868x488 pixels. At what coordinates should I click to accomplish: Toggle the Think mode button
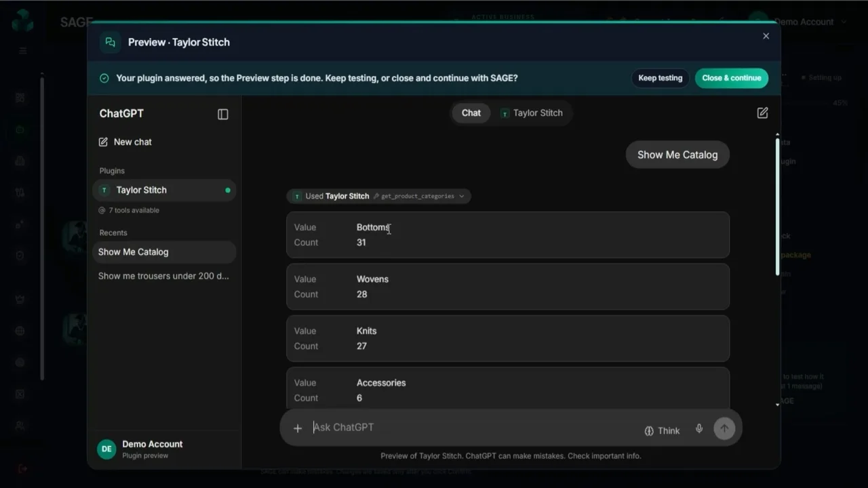pyautogui.click(x=662, y=430)
